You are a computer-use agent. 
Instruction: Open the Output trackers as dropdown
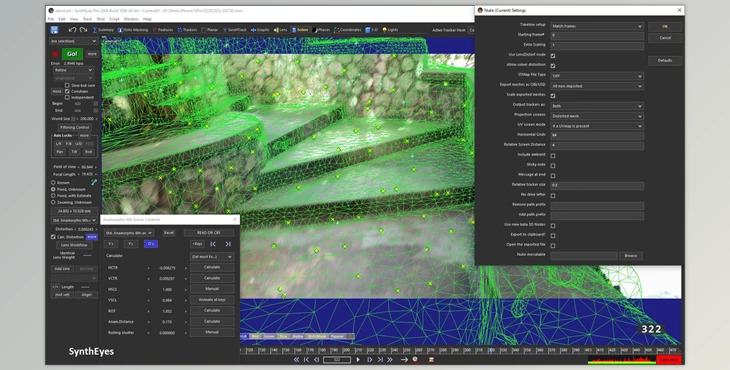597,106
